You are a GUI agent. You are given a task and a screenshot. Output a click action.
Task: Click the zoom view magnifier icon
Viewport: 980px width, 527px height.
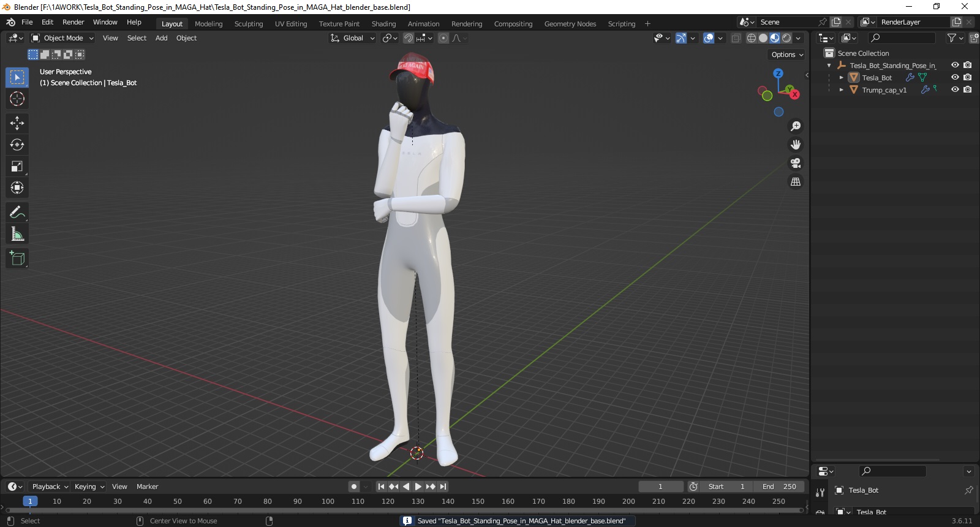point(796,126)
